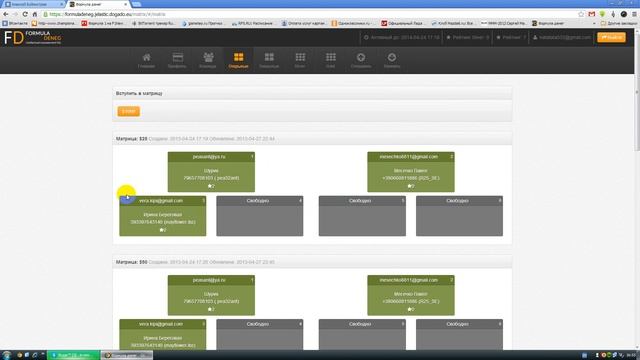Viewport: 640px width, 360px height.
Task: Open the Profile card icon in navigation
Action: [x=177, y=60]
